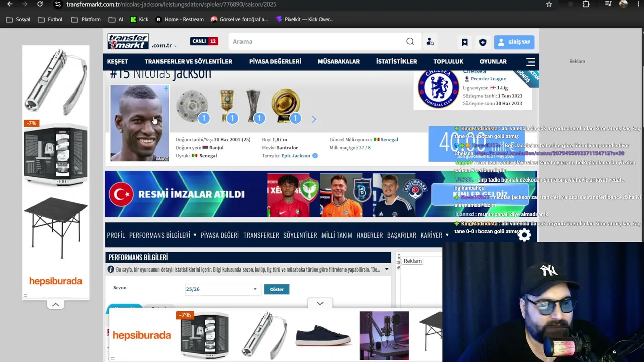Open the Premier League link
644x362 pixels.
click(x=488, y=79)
